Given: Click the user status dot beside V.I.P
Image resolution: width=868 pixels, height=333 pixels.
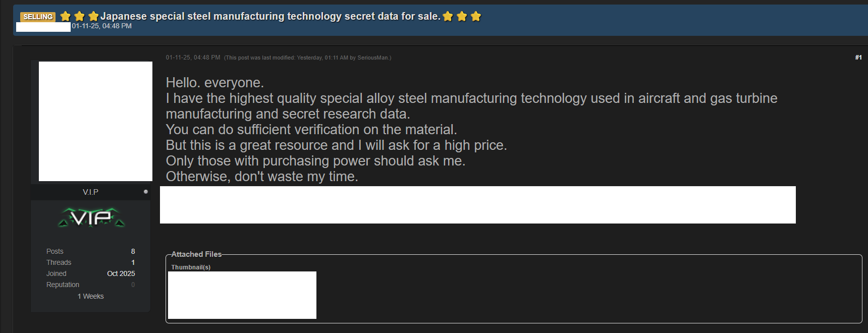Looking at the screenshot, I should pos(146,192).
